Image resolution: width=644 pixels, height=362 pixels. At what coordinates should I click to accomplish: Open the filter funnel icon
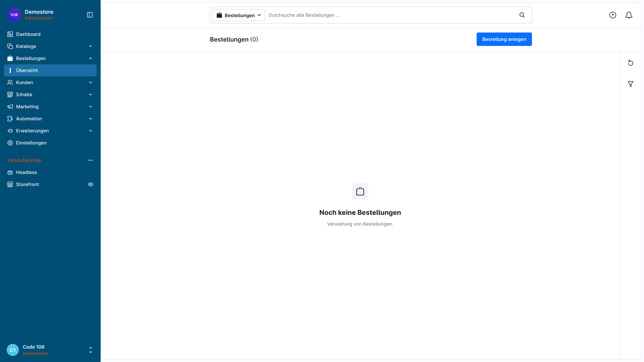(631, 84)
